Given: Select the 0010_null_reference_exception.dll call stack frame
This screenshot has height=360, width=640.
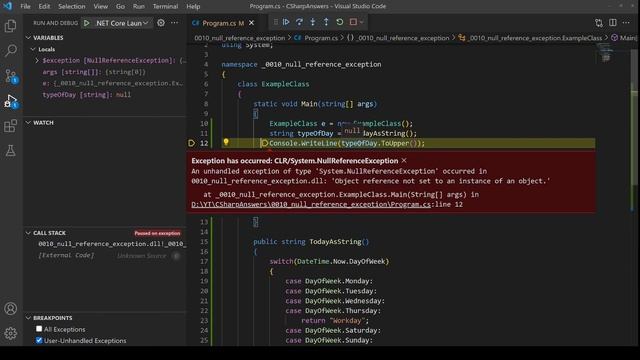Looking at the screenshot, I should [x=105, y=244].
